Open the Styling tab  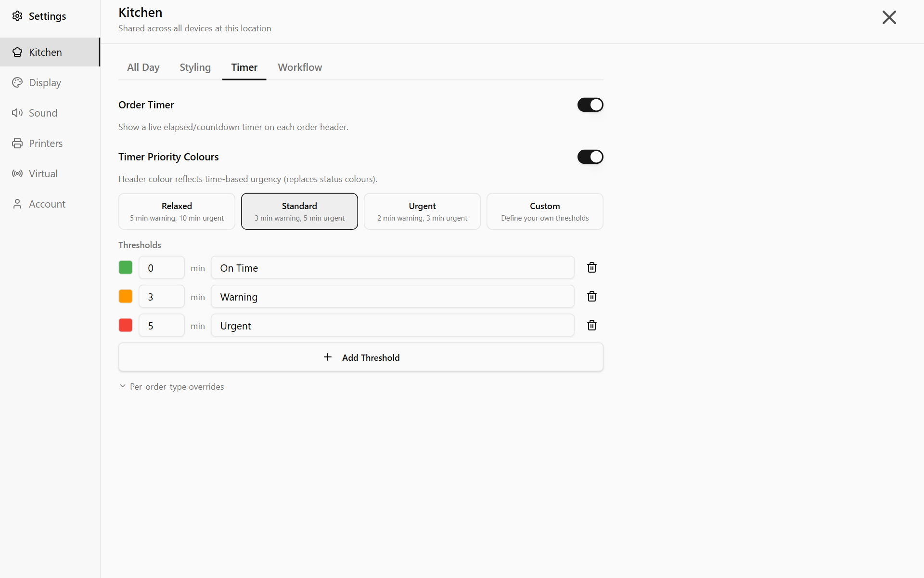(195, 67)
